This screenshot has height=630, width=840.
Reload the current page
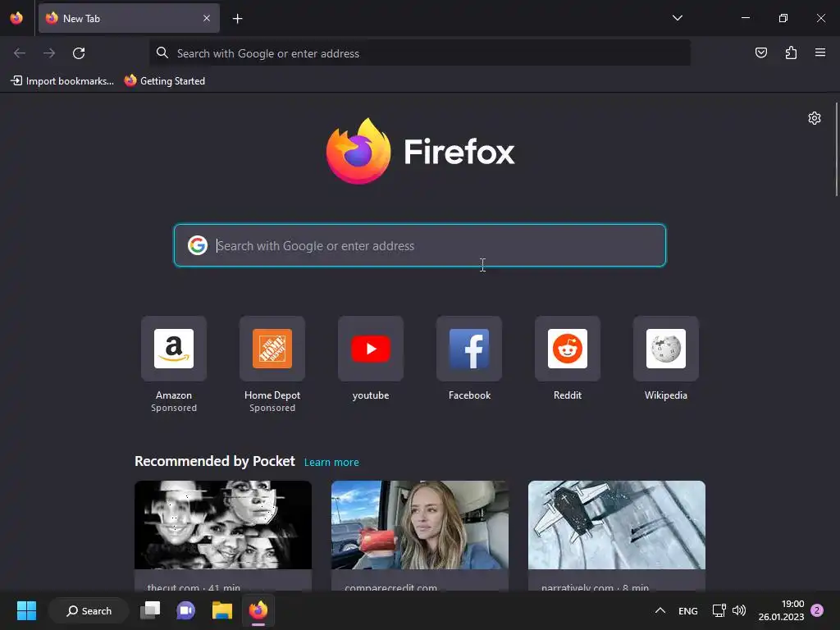(79, 53)
